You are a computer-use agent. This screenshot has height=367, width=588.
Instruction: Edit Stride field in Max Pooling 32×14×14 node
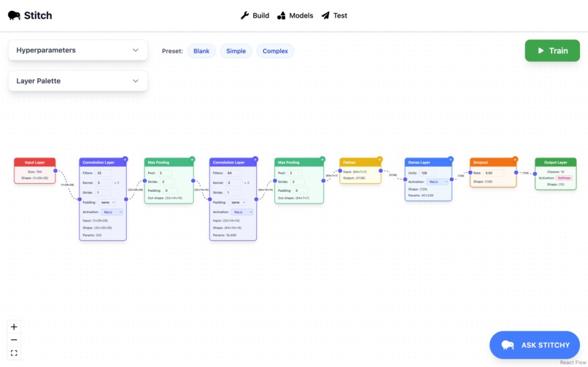pos(169,182)
